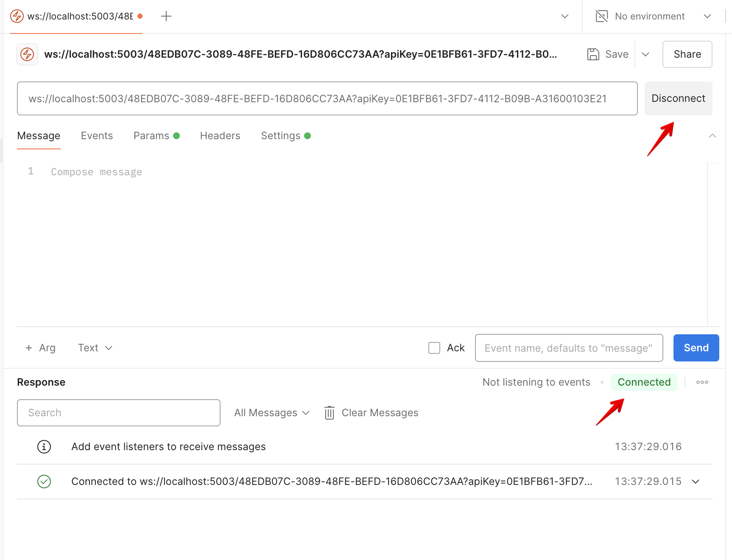The width and height of the screenshot is (732, 560).
Task: Click the Connected status badge
Action: click(x=644, y=382)
